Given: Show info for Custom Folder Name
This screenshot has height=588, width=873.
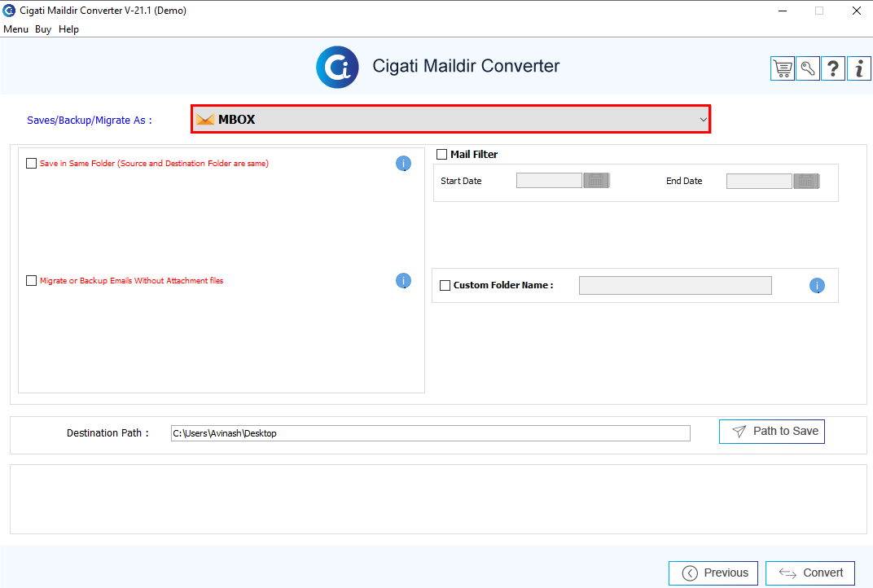Looking at the screenshot, I should tap(817, 286).
